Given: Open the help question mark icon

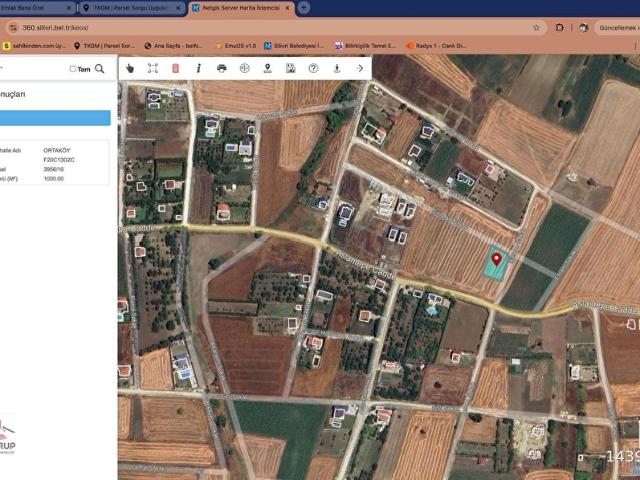Looking at the screenshot, I should [x=313, y=68].
